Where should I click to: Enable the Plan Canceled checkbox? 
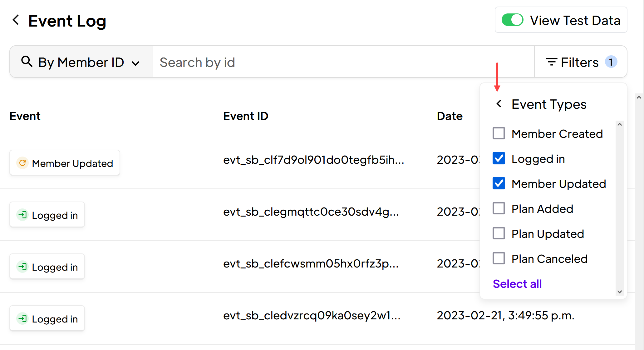(499, 258)
